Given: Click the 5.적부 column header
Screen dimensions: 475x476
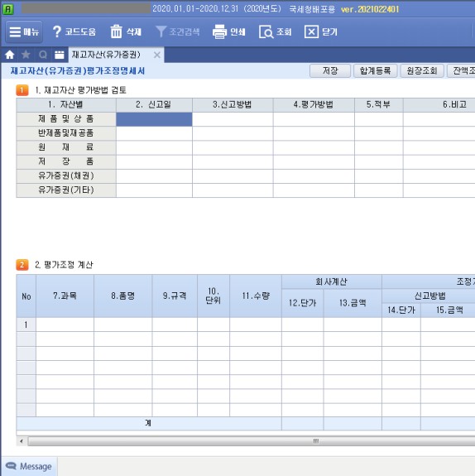Looking at the screenshot, I should (379, 105).
